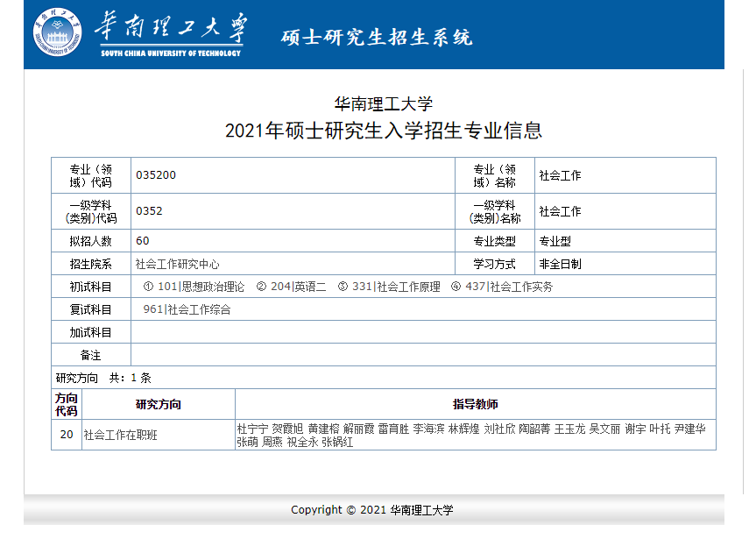
Task: Click advisor name 张锅红
Action: (x=337, y=442)
